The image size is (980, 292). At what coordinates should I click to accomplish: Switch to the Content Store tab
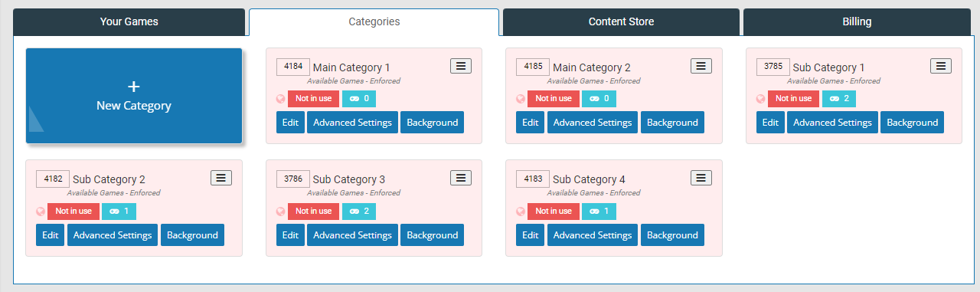[x=621, y=21]
